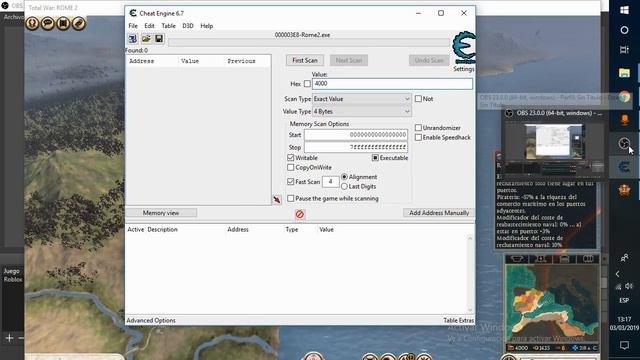Open the Value Type 4 Bytes dropdown

click(x=362, y=111)
